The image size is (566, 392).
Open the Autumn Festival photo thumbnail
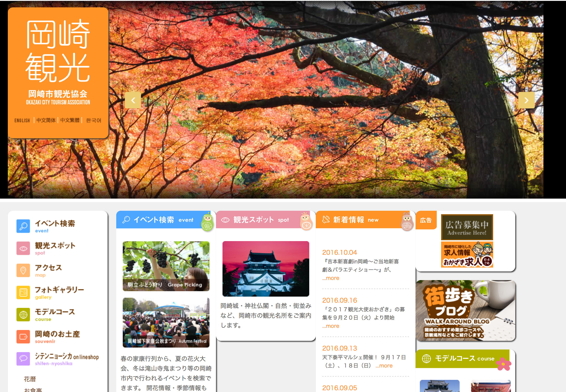tap(166, 322)
